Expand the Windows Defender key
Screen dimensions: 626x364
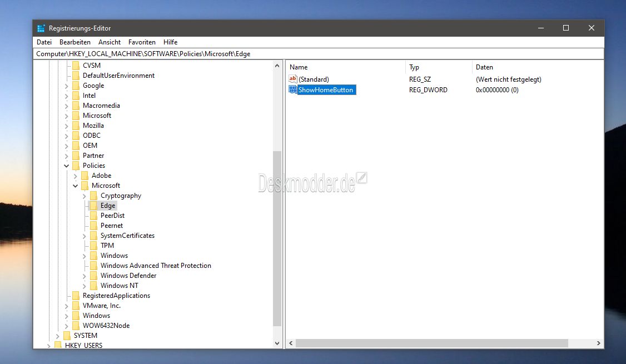tap(85, 276)
